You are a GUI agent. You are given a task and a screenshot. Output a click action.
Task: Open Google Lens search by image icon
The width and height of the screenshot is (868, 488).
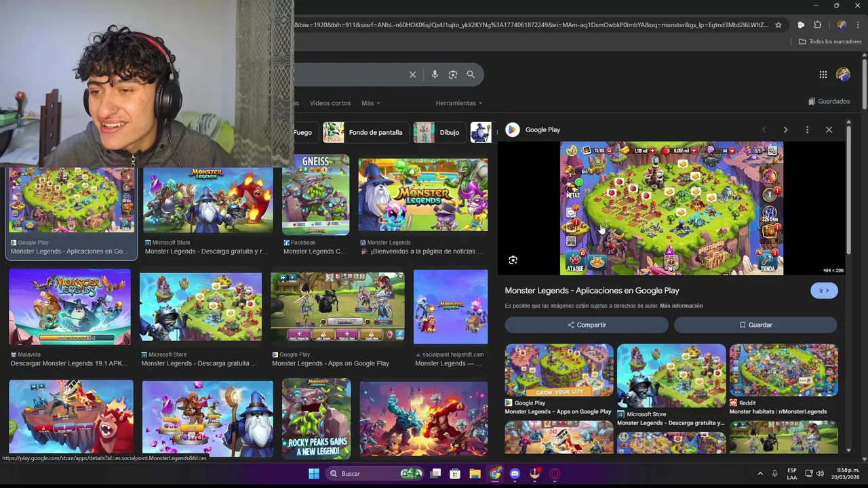(453, 75)
